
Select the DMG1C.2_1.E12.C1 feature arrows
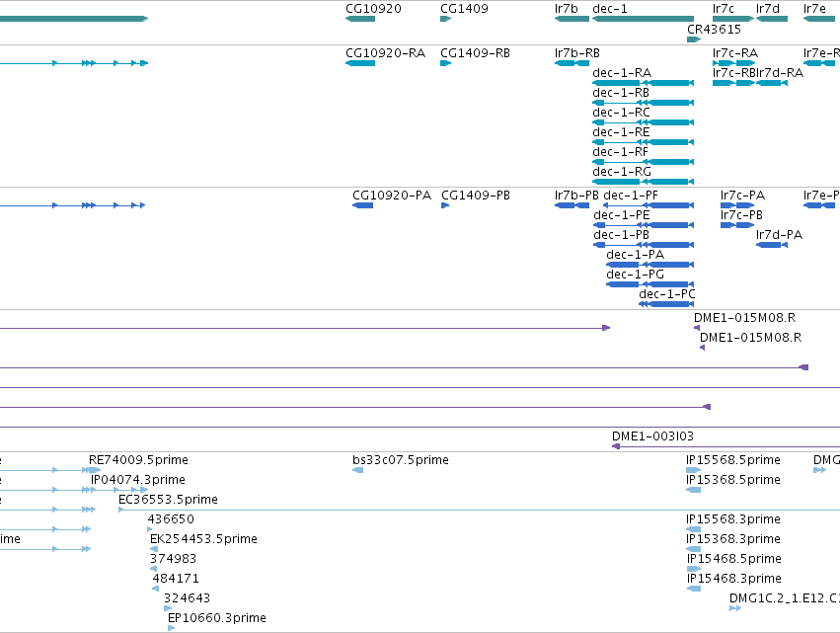(x=735, y=608)
